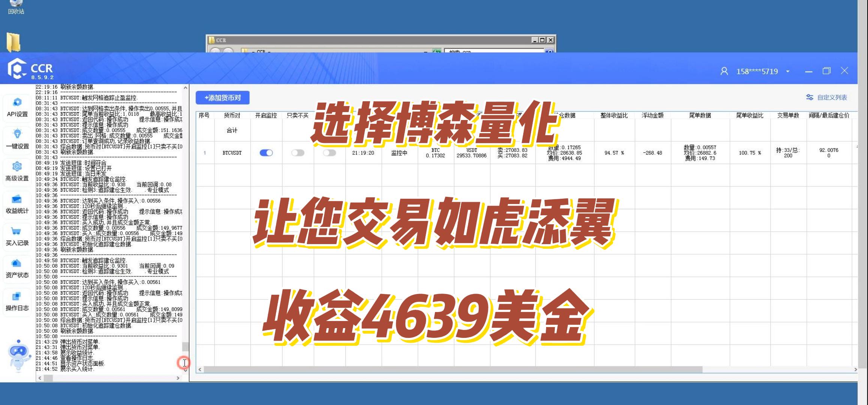Click the log panel scroll-down arrow

pyautogui.click(x=185, y=370)
